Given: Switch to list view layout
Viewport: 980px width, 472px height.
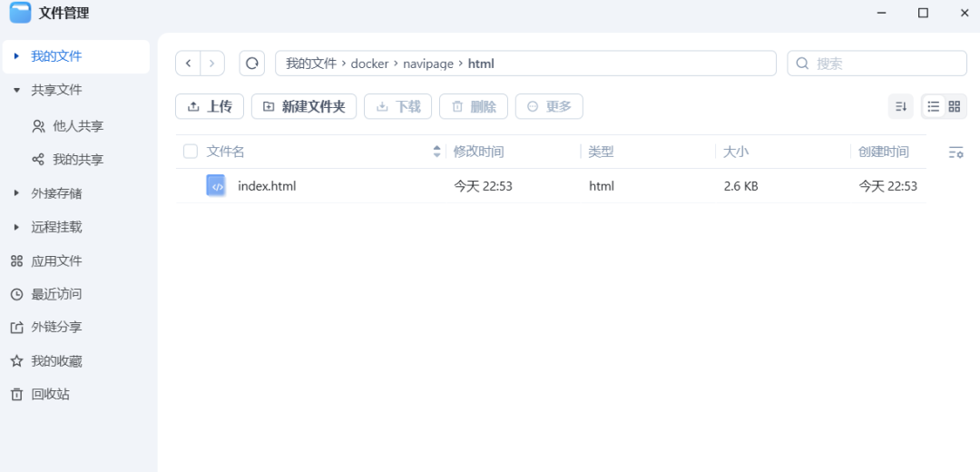Looking at the screenshot, I should point(933,106).
